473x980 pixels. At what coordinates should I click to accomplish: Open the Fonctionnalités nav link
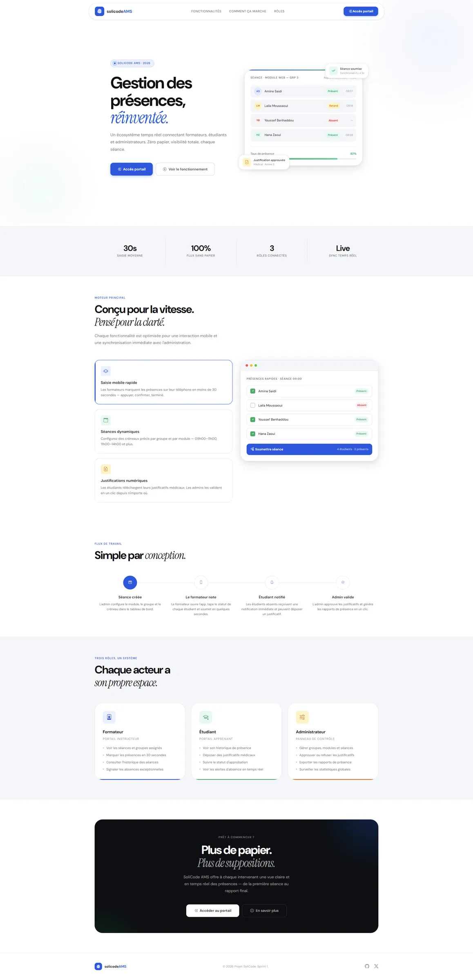[x=206, y=11]
